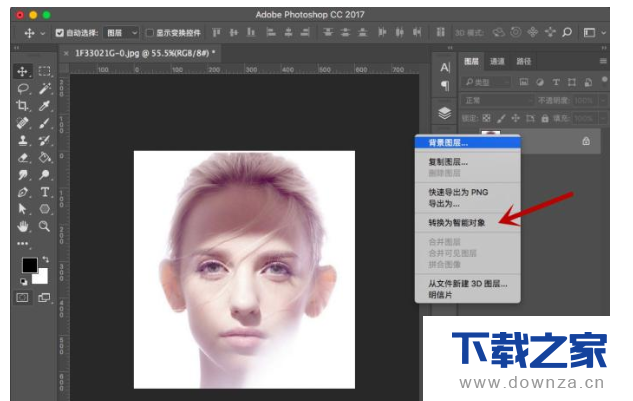Select the Horizontal Type tool

(44, 192)
